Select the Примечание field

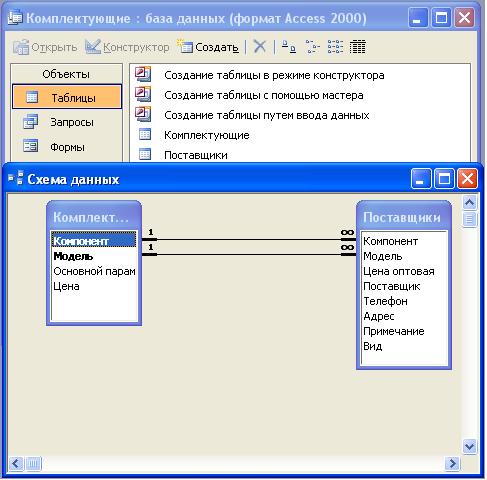click(x=394, y=331)
